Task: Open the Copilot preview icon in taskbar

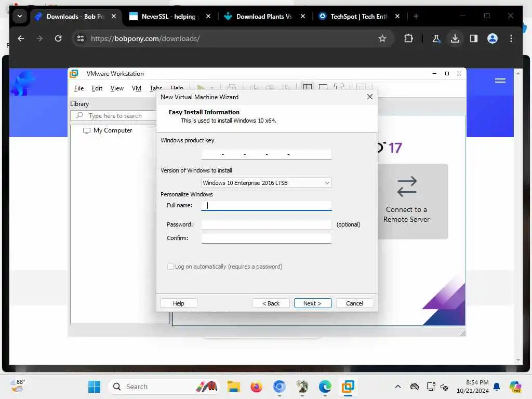Action: (x=515, y=387)
